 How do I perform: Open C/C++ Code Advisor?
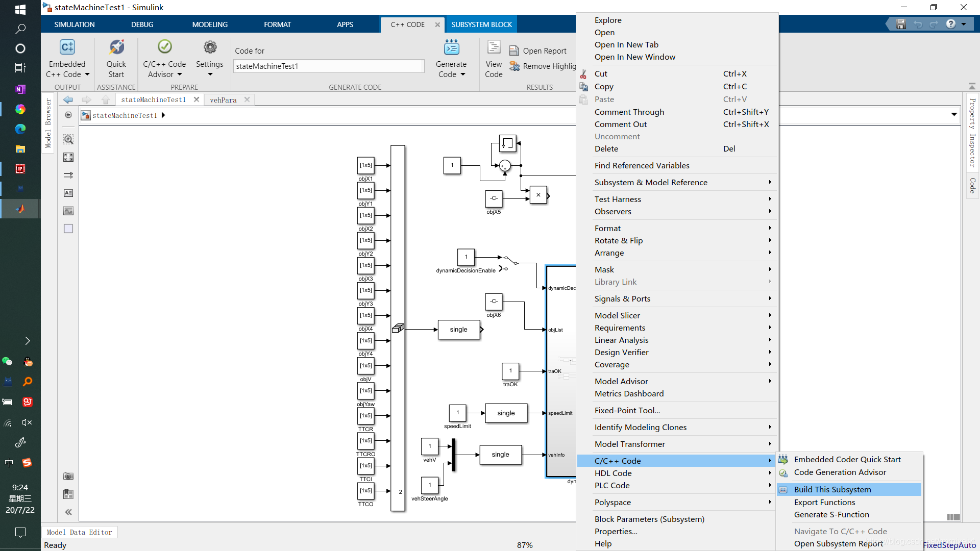(164, 58)
